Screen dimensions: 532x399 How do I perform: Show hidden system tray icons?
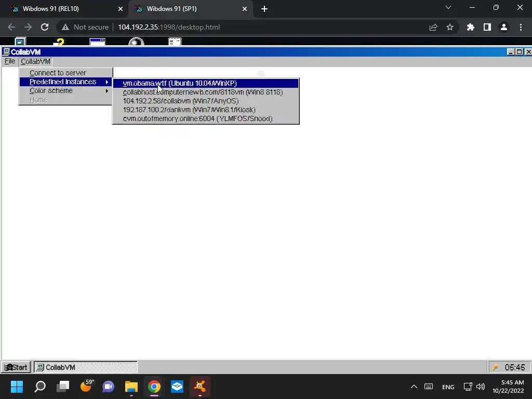coord(414,387)
